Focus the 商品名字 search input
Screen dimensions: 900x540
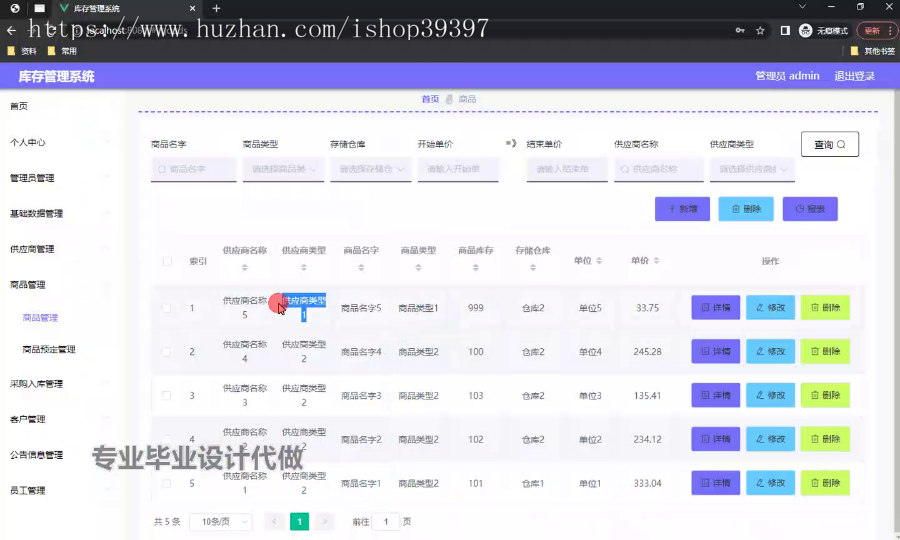(x=193, y=169)
